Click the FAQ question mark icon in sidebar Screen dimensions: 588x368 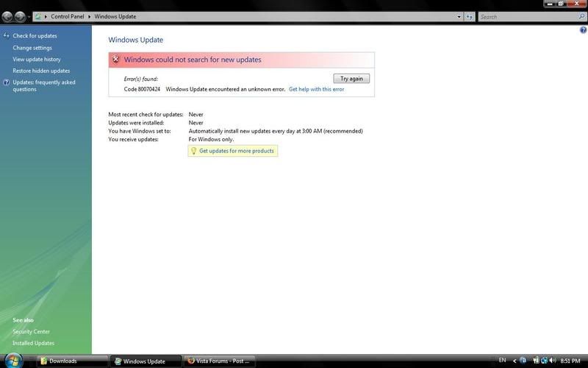click(7, 82)
